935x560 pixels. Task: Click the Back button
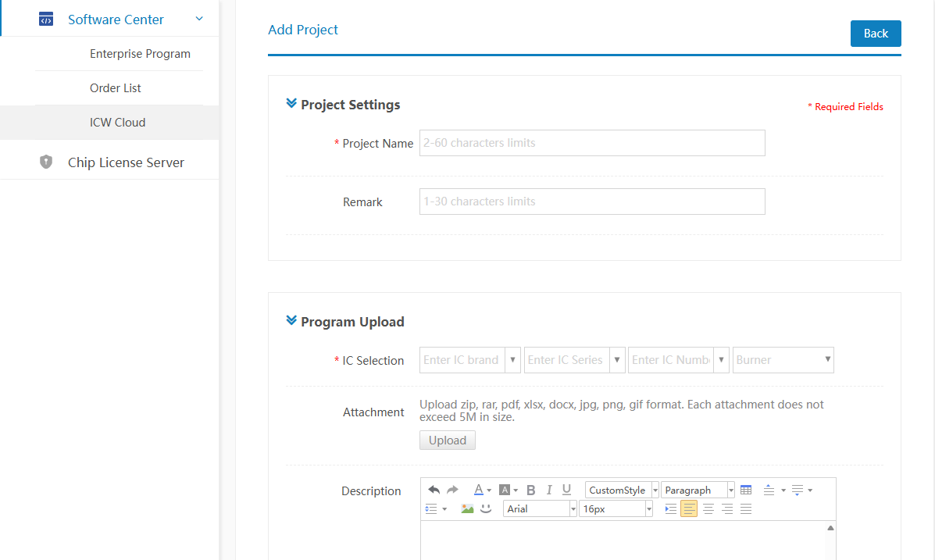point(875,34)
